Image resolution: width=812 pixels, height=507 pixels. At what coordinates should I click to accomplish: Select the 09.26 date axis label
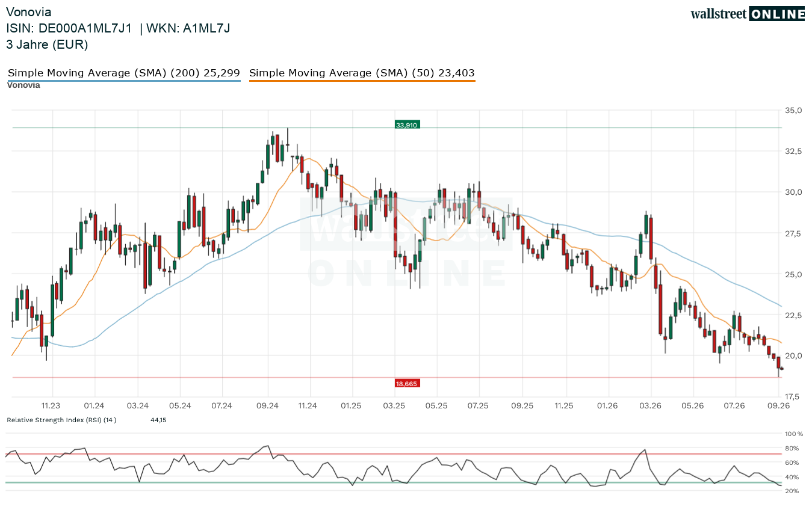pyautogui.click(x=778, y=406)
